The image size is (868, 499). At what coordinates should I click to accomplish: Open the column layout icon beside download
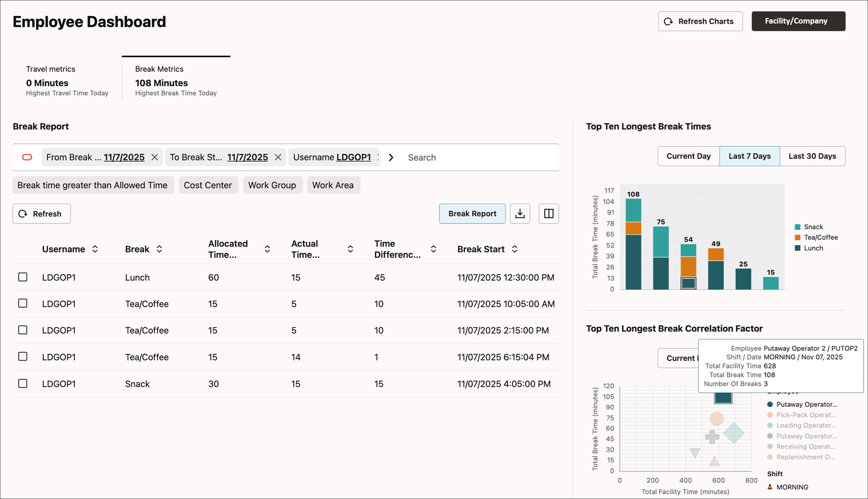[548, 213]
